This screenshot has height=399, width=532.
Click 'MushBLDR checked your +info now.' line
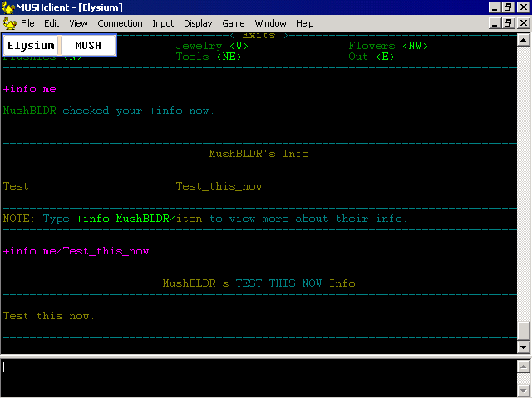click(109, 111)
